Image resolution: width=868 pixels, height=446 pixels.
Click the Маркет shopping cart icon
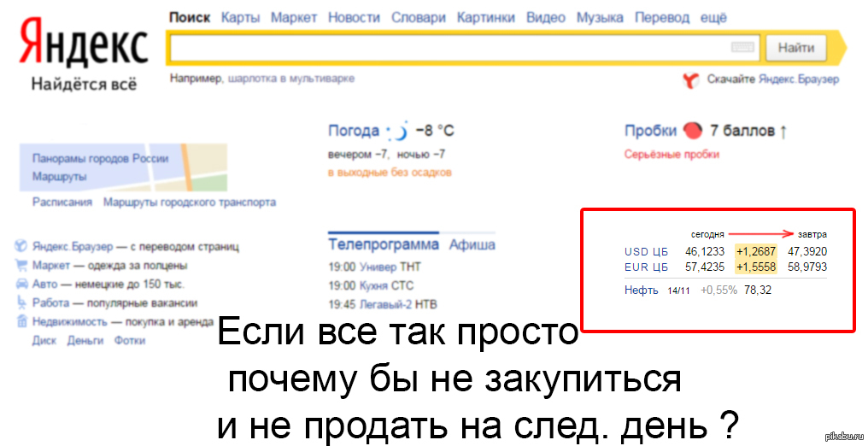coord(21,265)
